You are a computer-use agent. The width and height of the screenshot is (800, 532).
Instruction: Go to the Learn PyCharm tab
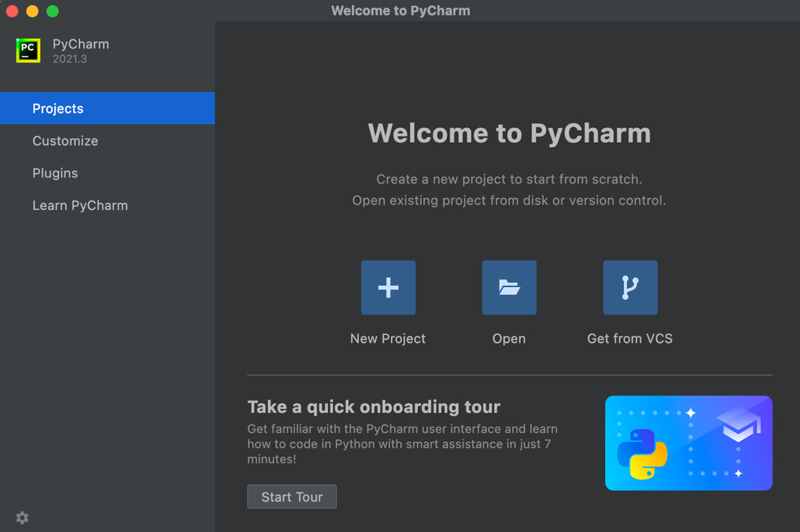107,205
